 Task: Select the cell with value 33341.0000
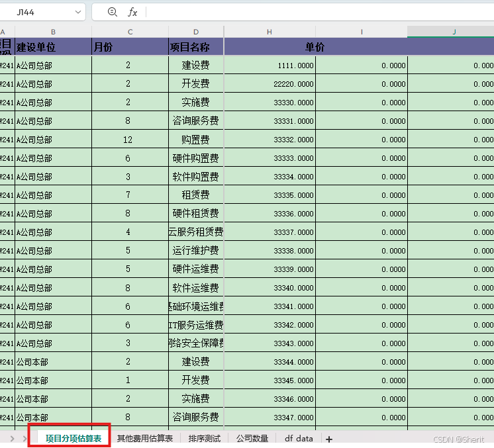click(270, 306)
